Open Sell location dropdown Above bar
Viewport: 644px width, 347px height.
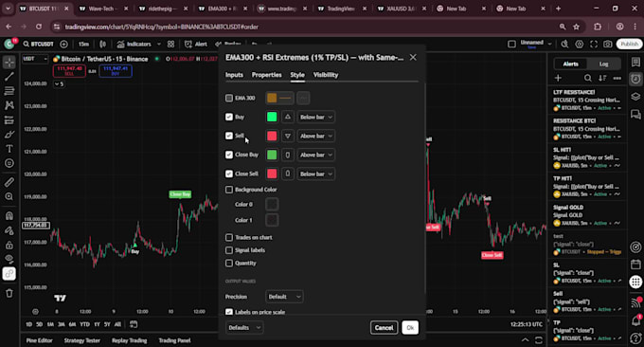pyautogui.click(x=315, y=137)
